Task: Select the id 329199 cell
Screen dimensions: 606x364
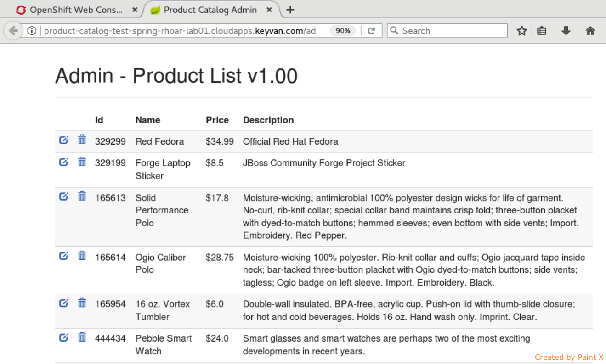Action: 110,163
